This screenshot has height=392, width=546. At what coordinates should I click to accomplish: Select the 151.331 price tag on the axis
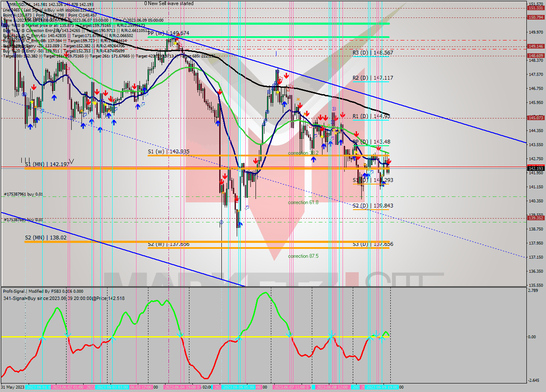tap(535, 8)
